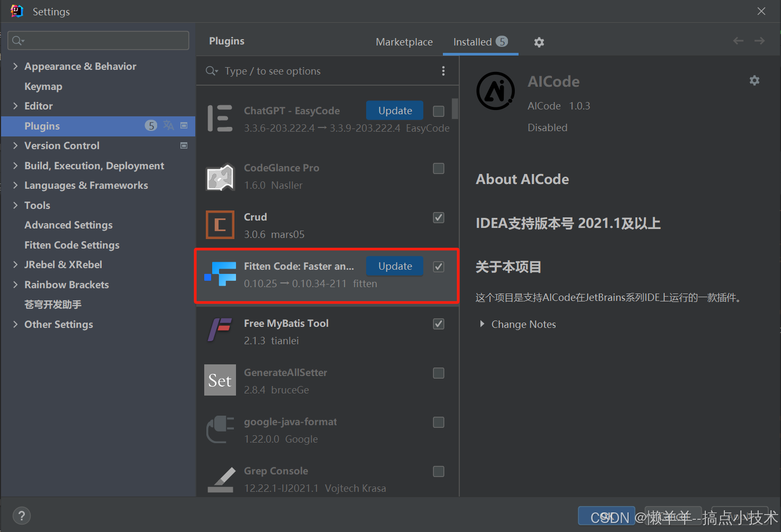The height and width of the screenshot is (532, 781).
Task: Open help with the question mark button
Action: [x=21, y=516]
